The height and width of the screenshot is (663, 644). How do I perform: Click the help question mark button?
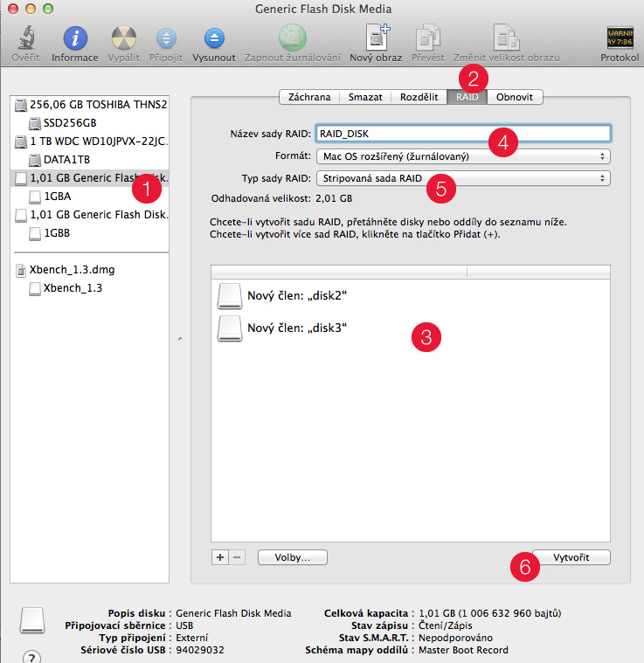31,657
